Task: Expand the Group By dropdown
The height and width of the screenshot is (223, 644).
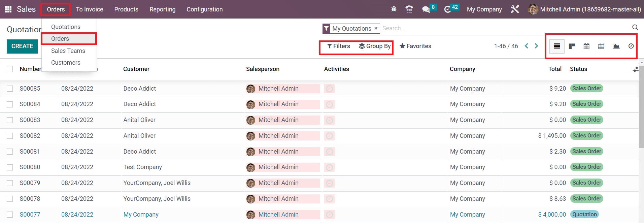Action: 375,46
